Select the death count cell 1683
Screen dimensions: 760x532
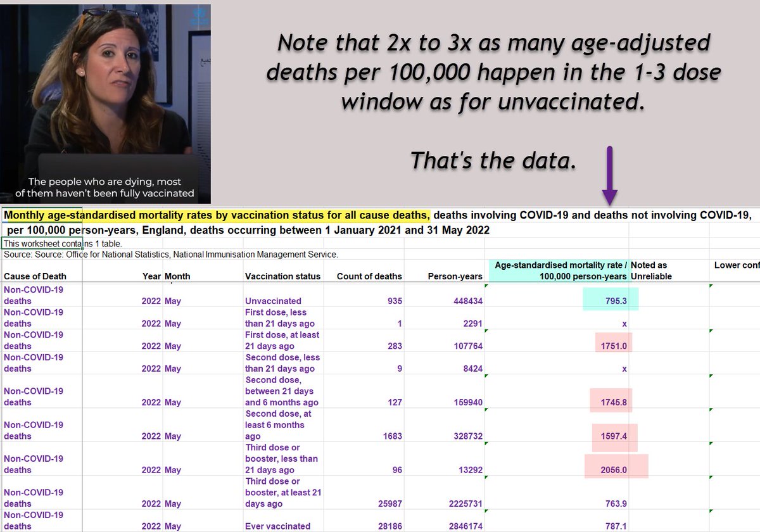(392, 436)
